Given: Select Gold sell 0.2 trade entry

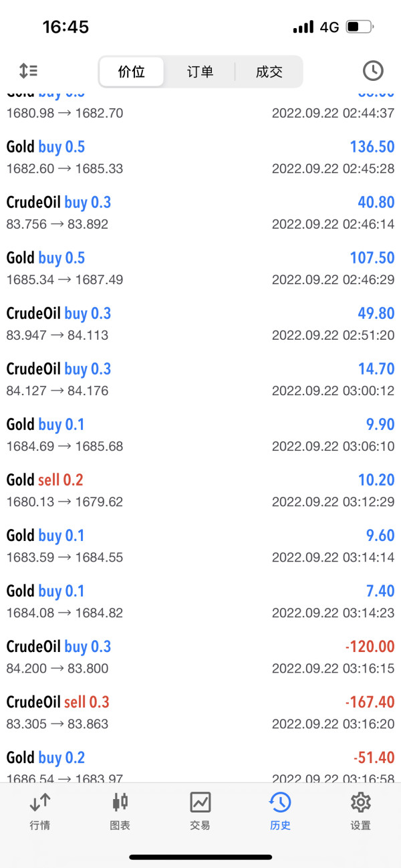Looking at the screenshot, I should click(200, 490).
